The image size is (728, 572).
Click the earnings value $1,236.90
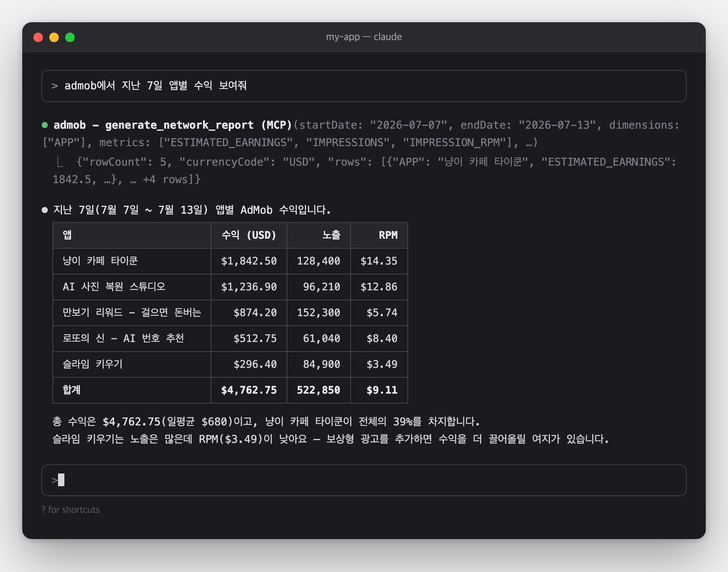coord(249,287)
